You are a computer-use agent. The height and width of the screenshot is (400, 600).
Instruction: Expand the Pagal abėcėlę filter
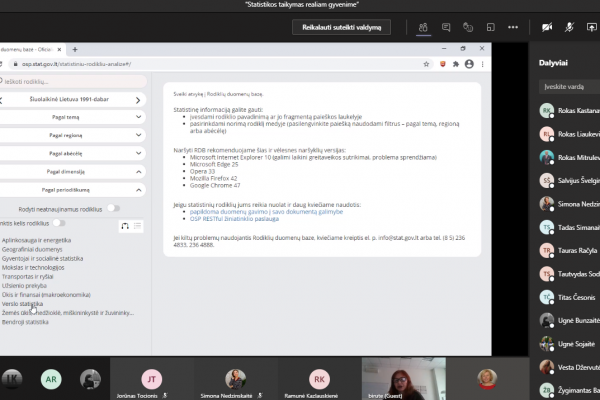(x=73, y=153)
